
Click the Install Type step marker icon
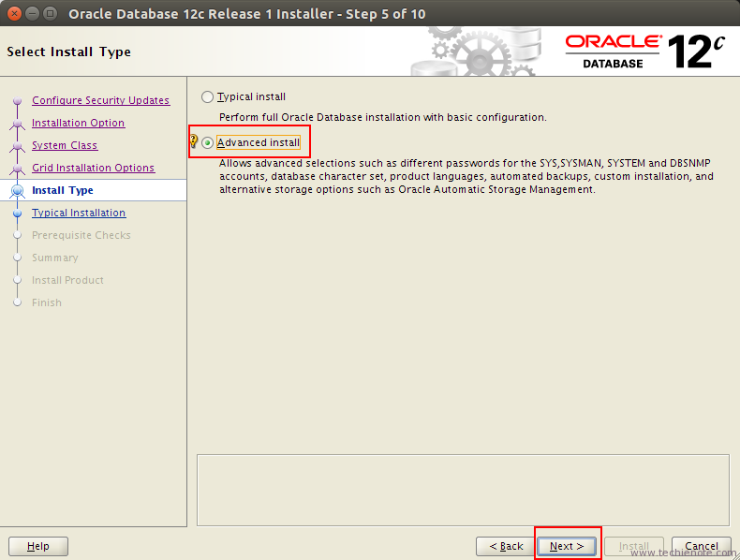pyautogui.click(x=18, y=190)
